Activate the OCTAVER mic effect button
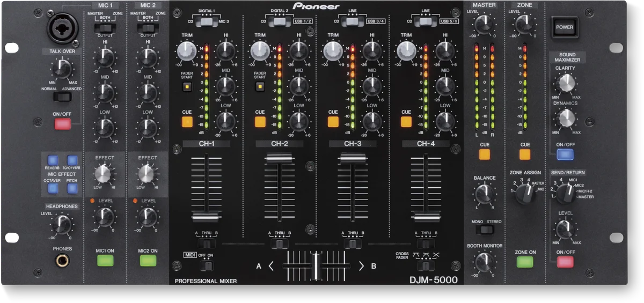The image size is (644, 303). pos(53,188)
